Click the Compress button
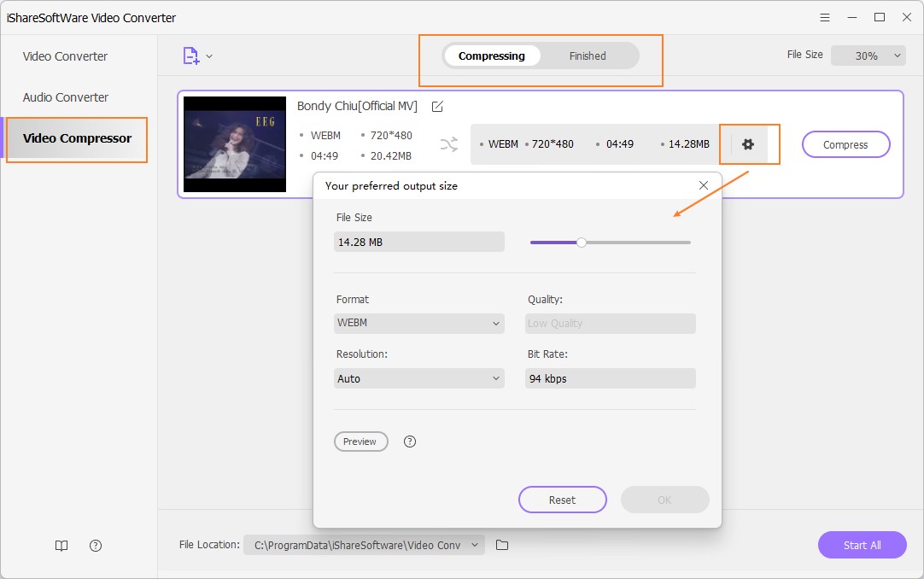Viewport: 924px width, 579px height. (x=845, y=144)
